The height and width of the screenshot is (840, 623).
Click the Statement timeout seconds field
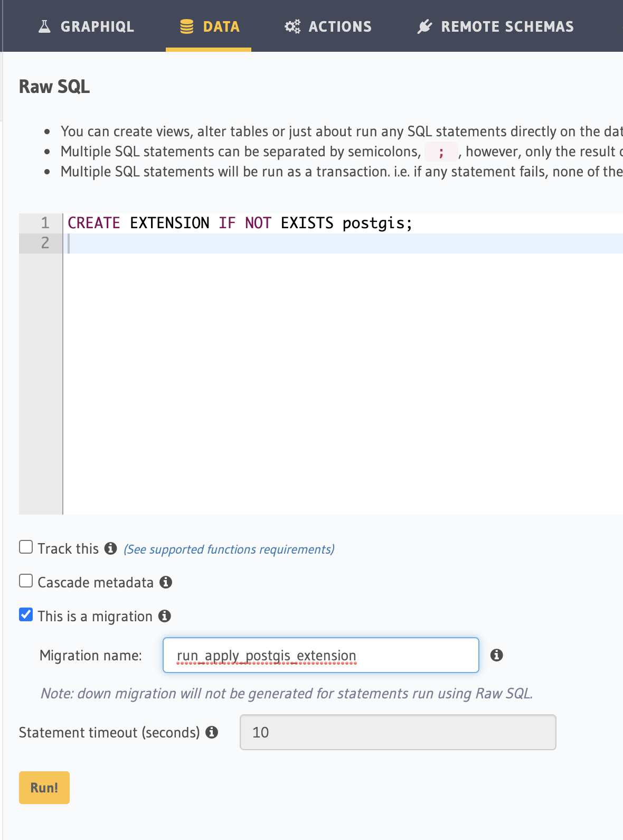tap(397, 732)
